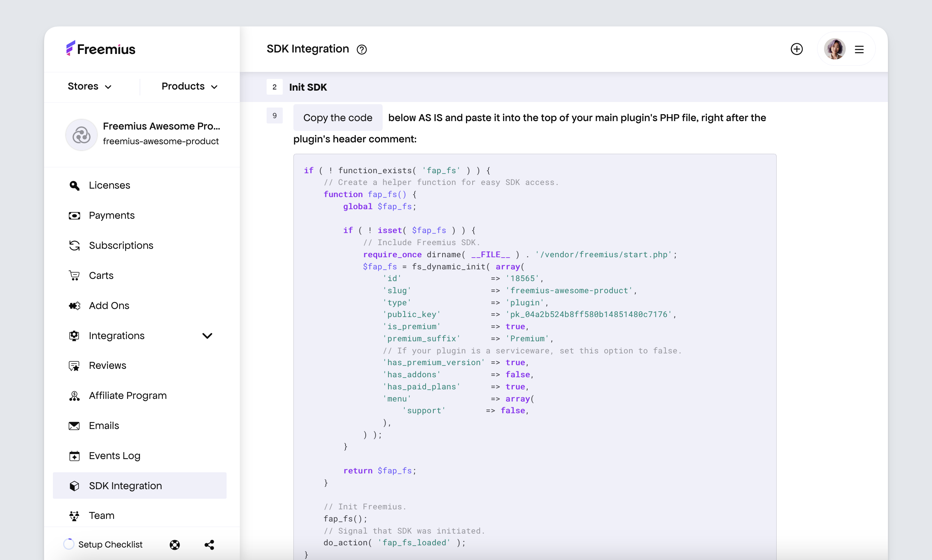Click the freemius-awesome-product slug text
This screenshot has height=560, width=932.
[160, 141]
